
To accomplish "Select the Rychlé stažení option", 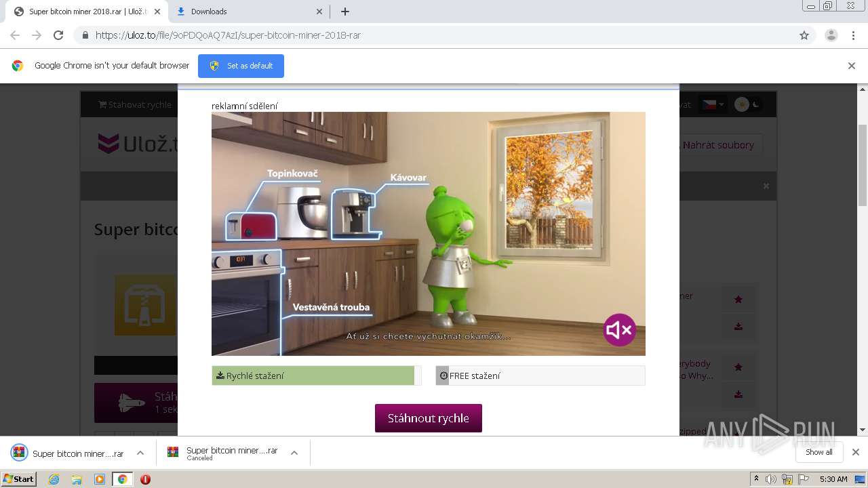I will pyautogui.click(x=317, y=375).
